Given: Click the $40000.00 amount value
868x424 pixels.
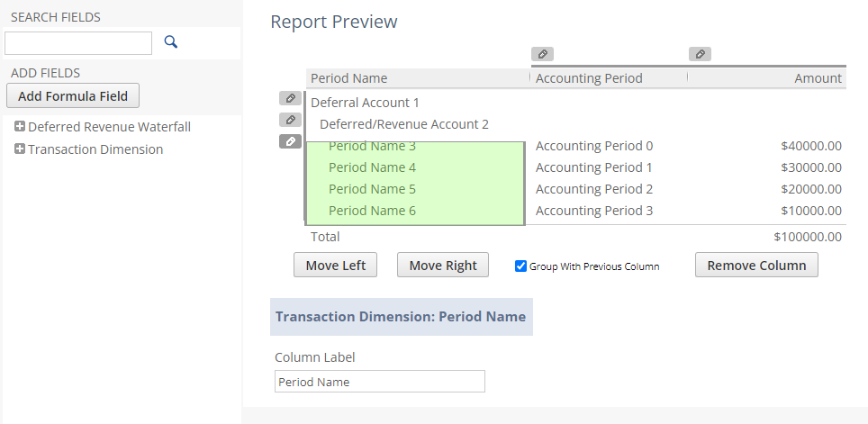Looking at the screenshot, I should point(811,146).
